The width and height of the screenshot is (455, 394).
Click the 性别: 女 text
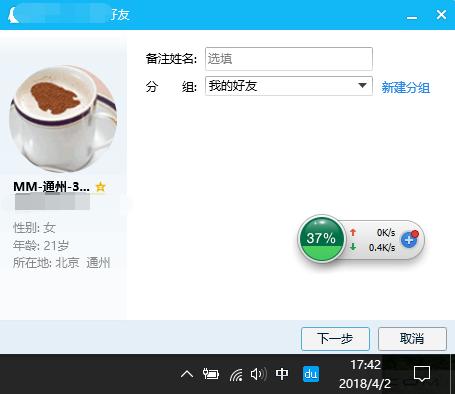[34, 228]
